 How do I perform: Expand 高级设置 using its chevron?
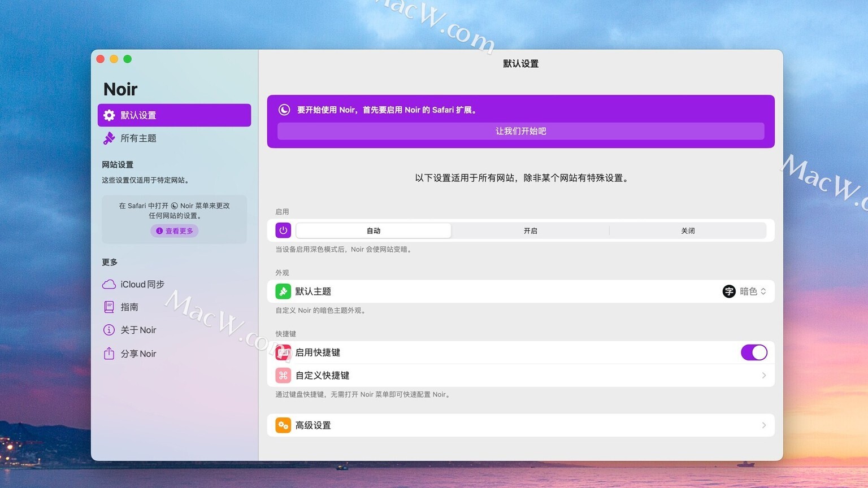click(763, 425)
